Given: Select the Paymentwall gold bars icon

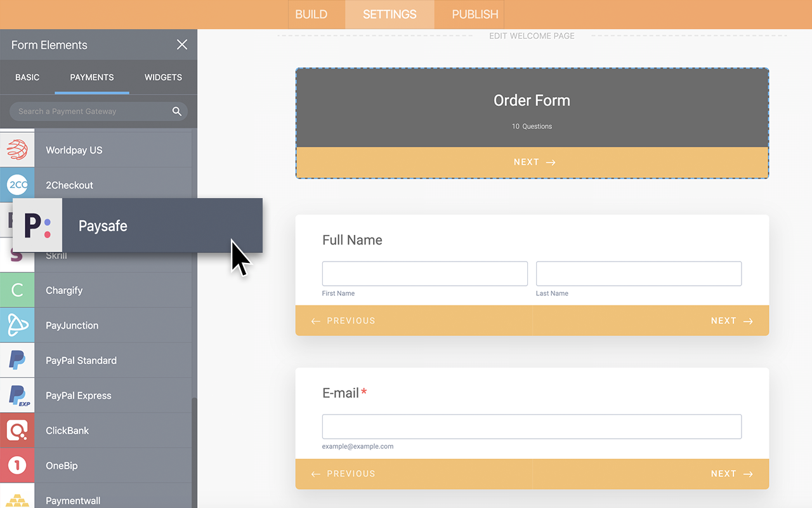Looking at the screenshot, I should 17,499.
